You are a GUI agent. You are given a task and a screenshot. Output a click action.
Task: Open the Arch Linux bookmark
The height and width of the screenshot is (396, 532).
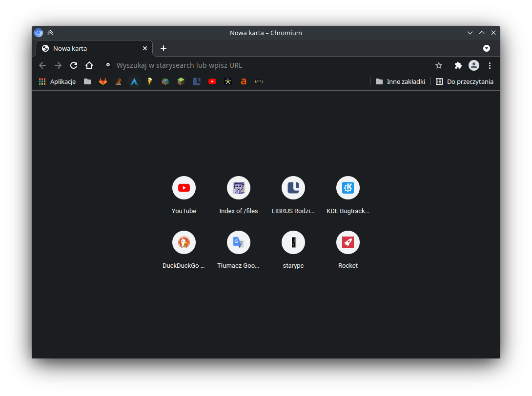[x=134, y=81]
